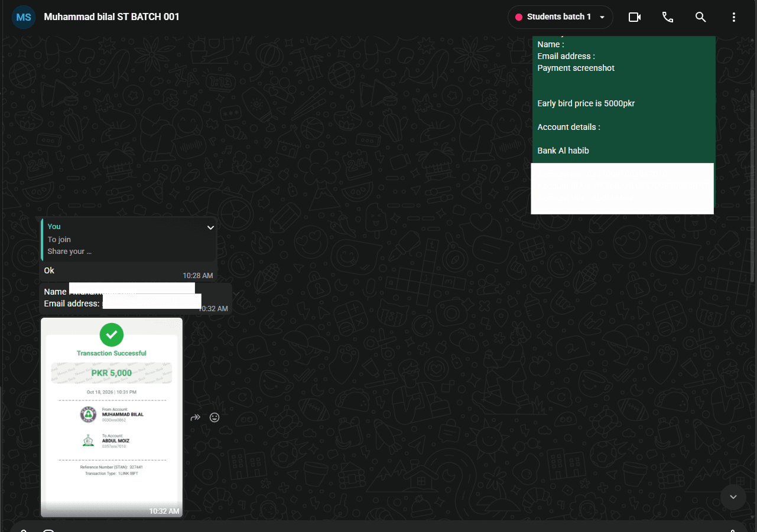This screenshot has height=532, width=757.
Task: Click the 10:28 AM timestamp
Action: (197, 276)
